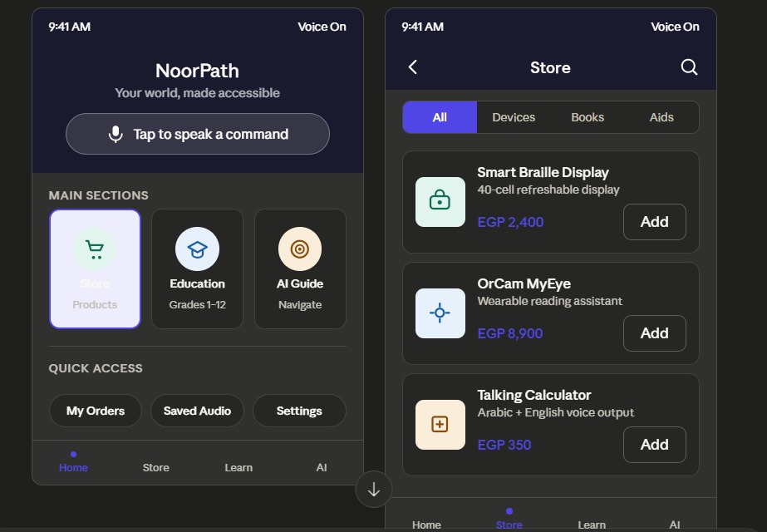Screen dimensions: 767x532
Task: Click the Smart Braille Display product icon
Action: click(x=440, y=201)
